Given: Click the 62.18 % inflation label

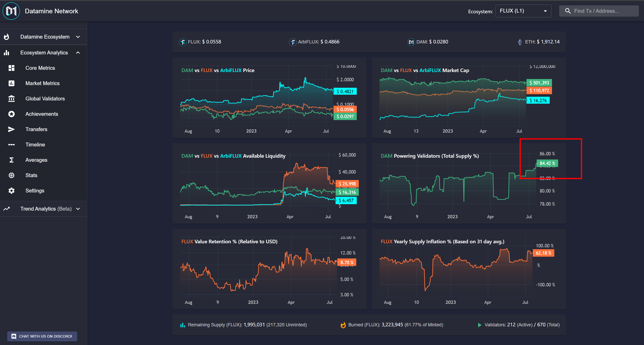Looking at the screenshot, I should pos(543,253).
